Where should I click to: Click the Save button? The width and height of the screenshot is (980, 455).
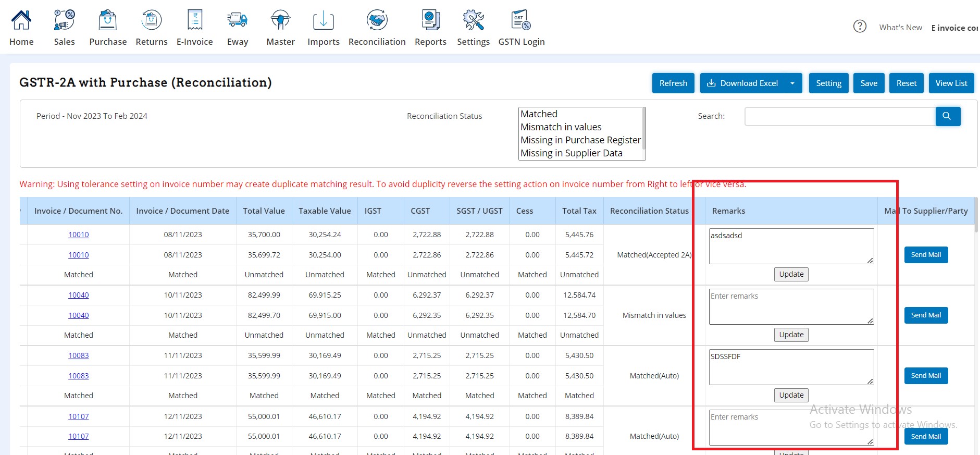pos(869,83)
